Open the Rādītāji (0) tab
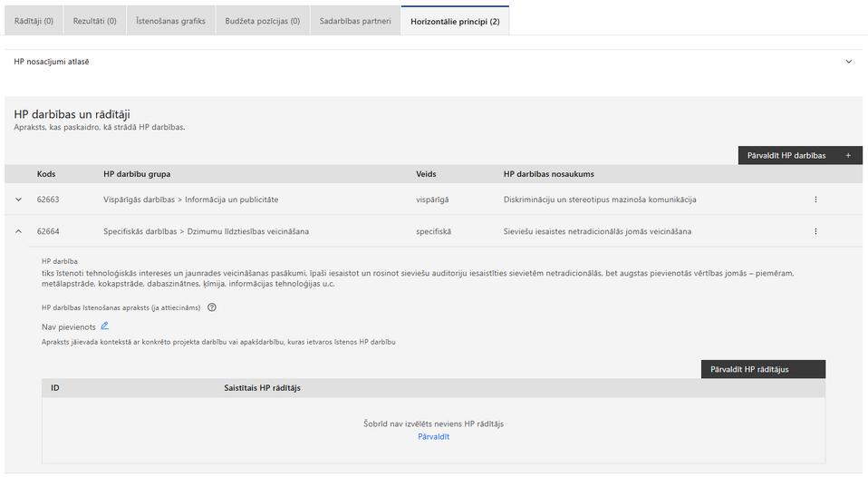Image resolution: width=868 pixels, height=477 pixels. point(34,21)
